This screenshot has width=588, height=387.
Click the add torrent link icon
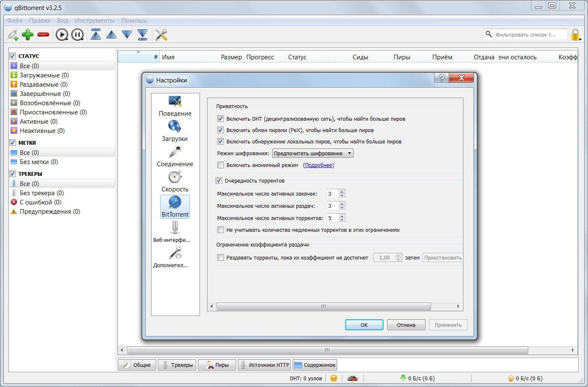point(13,35)
